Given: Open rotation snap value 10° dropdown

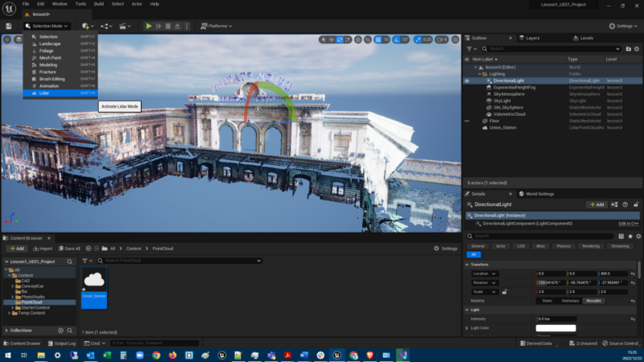Looking at the screenshot, I should point(405,39).
